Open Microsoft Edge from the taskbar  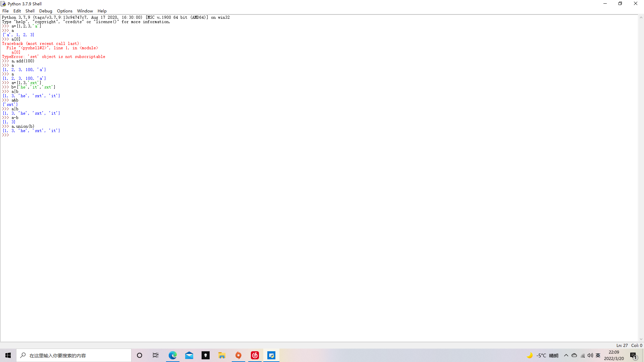tap(172, 355)
